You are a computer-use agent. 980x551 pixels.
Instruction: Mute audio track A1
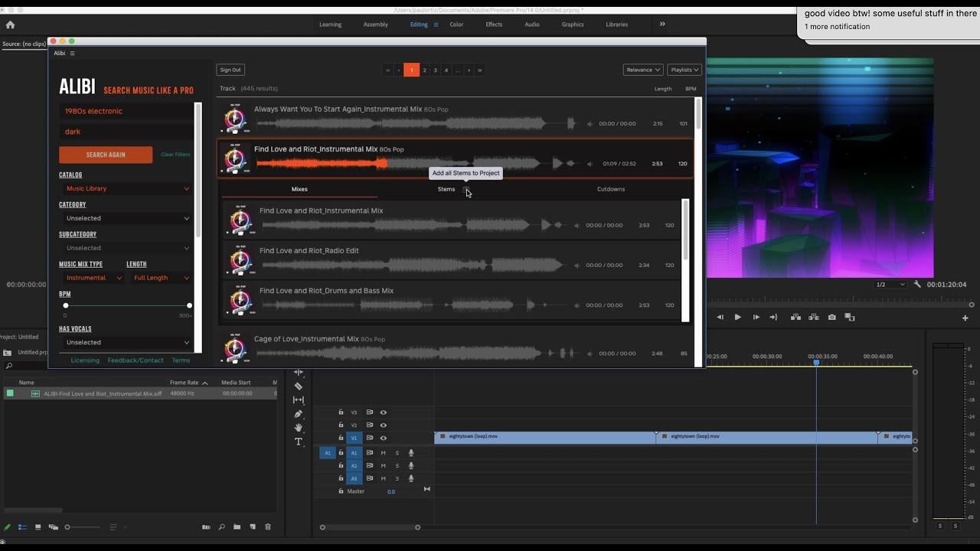(383, 453)
